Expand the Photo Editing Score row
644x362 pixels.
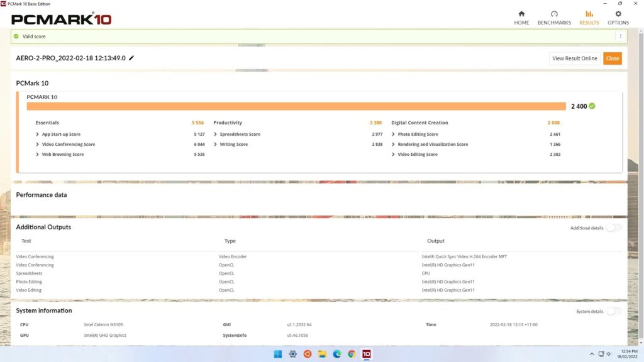[418, 134]
